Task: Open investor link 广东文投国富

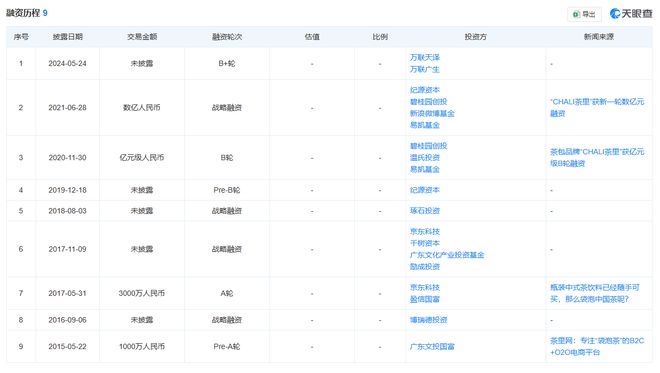Action: (x=432, y=346)
